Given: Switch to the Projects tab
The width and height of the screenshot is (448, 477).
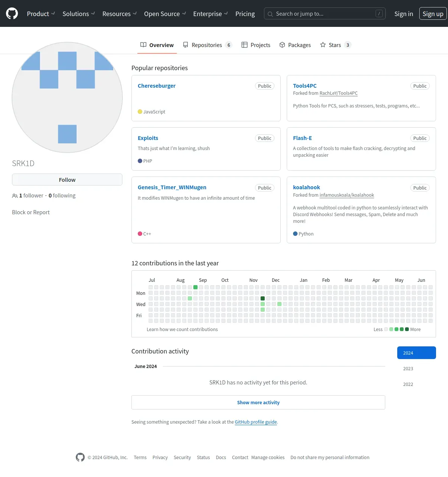Looking at the screenshot, I should coord(256,45).
